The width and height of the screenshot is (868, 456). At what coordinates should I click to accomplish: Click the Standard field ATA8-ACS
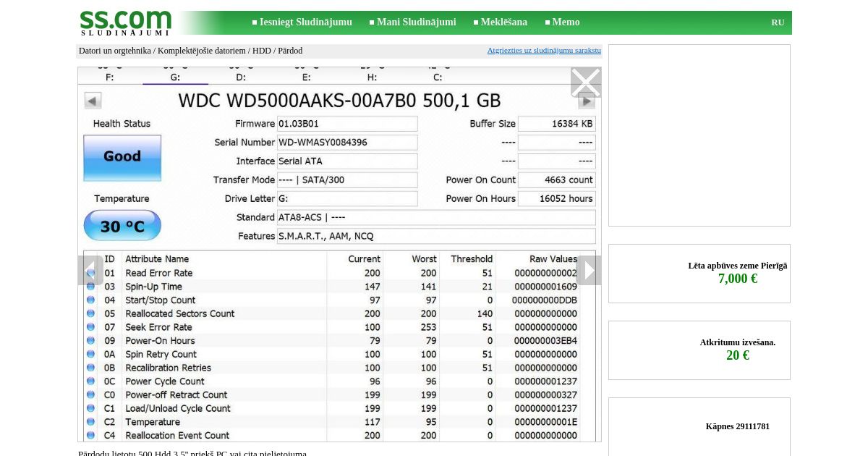pos(436,217)
